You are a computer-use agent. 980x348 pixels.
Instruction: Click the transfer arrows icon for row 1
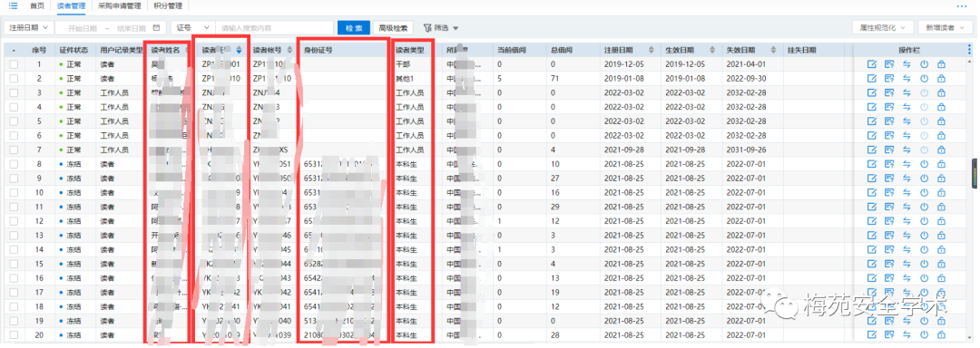click(906, 64)
